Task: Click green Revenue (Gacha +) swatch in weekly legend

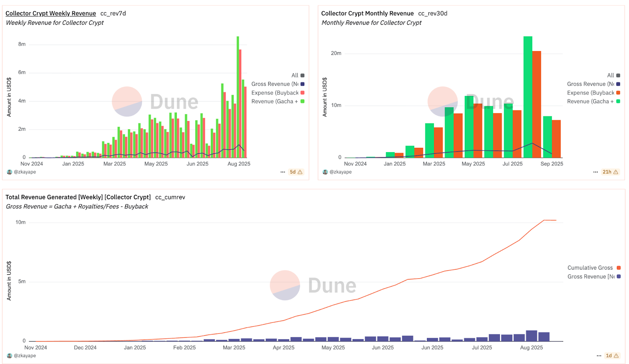Action: [x=302, y=101]
